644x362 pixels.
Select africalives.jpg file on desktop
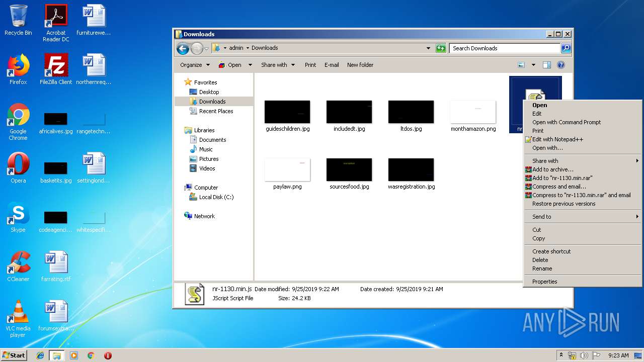(x=56, y=123)
